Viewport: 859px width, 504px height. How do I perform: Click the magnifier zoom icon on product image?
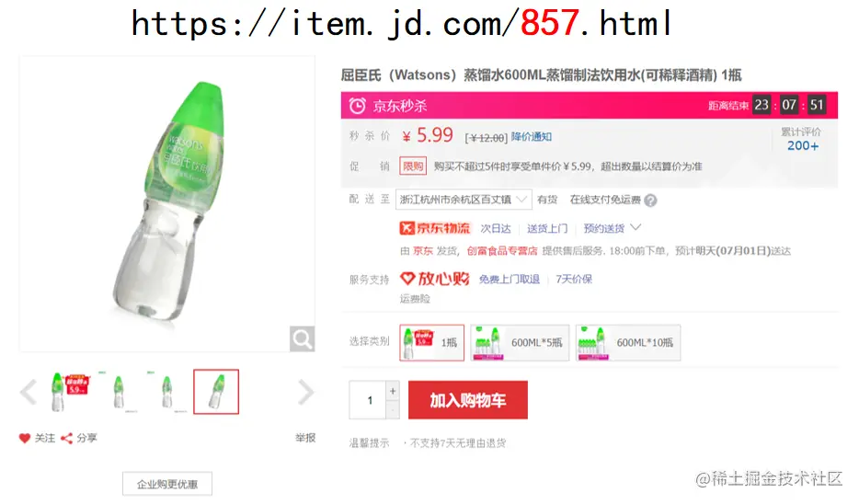click(x=302, y=339)
